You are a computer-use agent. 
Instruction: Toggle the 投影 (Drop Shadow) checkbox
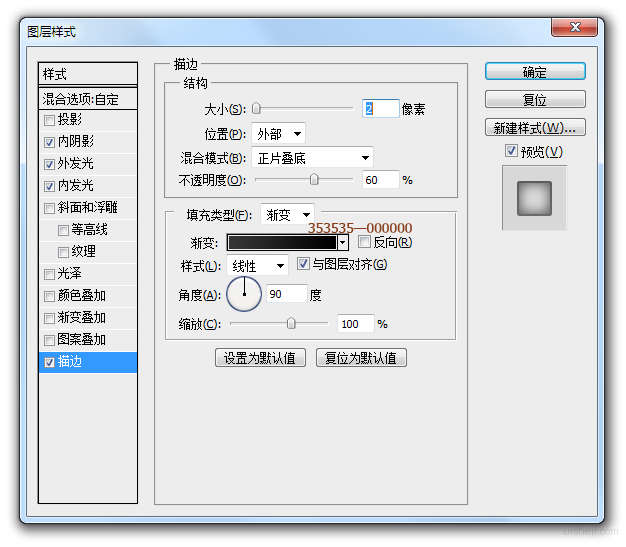point(49,120)
